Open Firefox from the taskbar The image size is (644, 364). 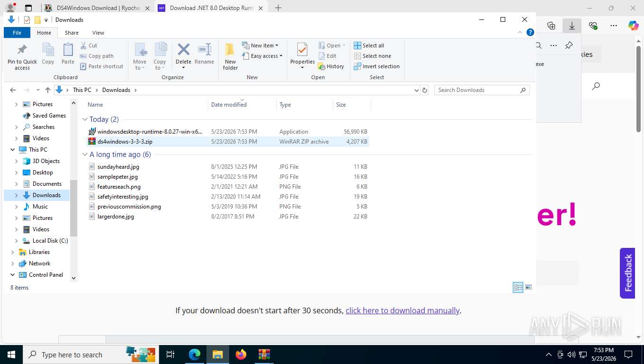(241, 354)
